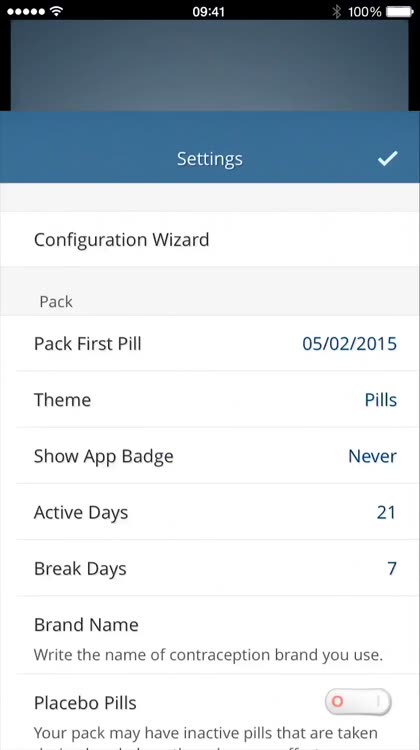Tap the signal strength dots
Image resolution: width=420 pixels, height=750 pixels.
pos(27,11)
